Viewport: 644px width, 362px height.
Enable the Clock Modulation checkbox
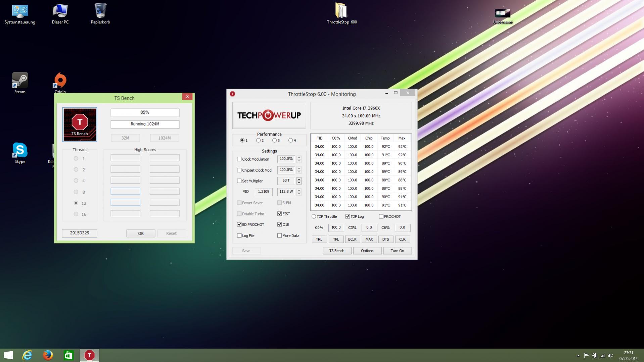[239, 159]
